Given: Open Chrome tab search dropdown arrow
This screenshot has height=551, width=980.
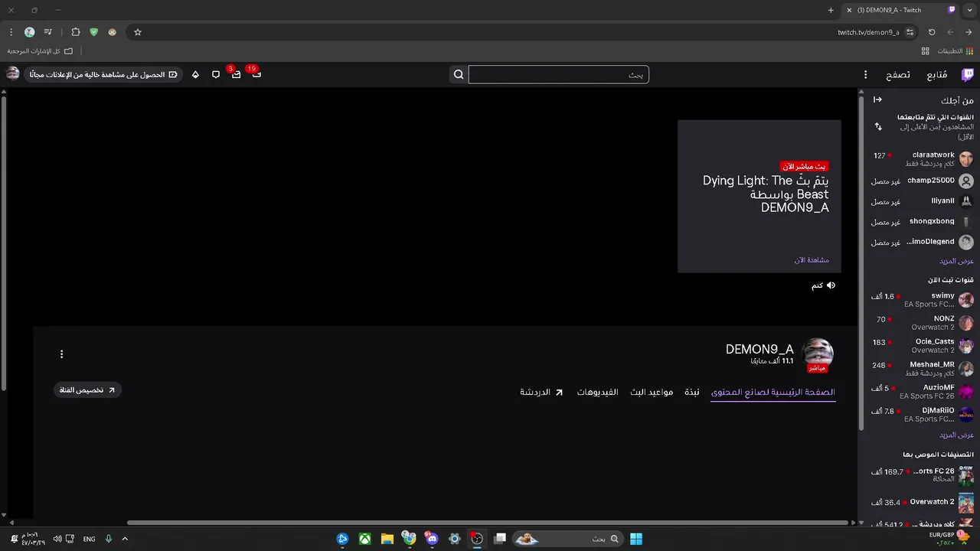Looking at the screenshot, I should tap(969, 10).
